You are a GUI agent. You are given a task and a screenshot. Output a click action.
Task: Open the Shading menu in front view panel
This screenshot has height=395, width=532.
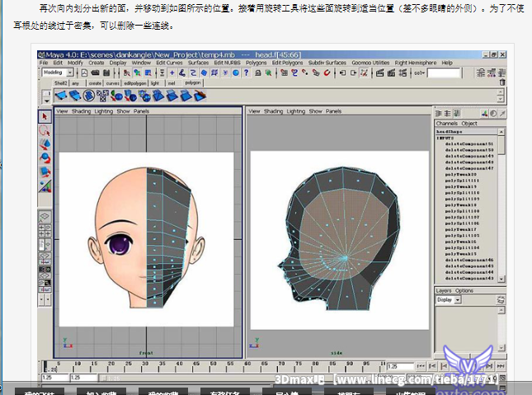tap(81, 111)
